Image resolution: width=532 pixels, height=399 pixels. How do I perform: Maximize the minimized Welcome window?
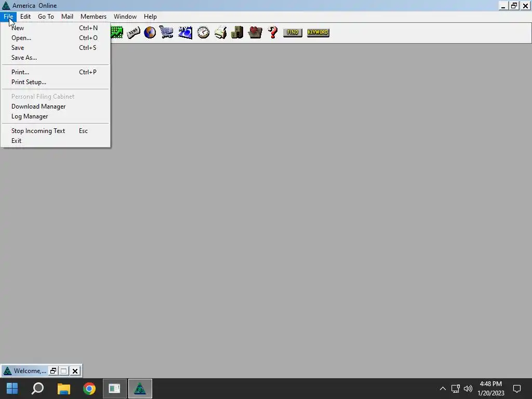(x=64, y=371)
